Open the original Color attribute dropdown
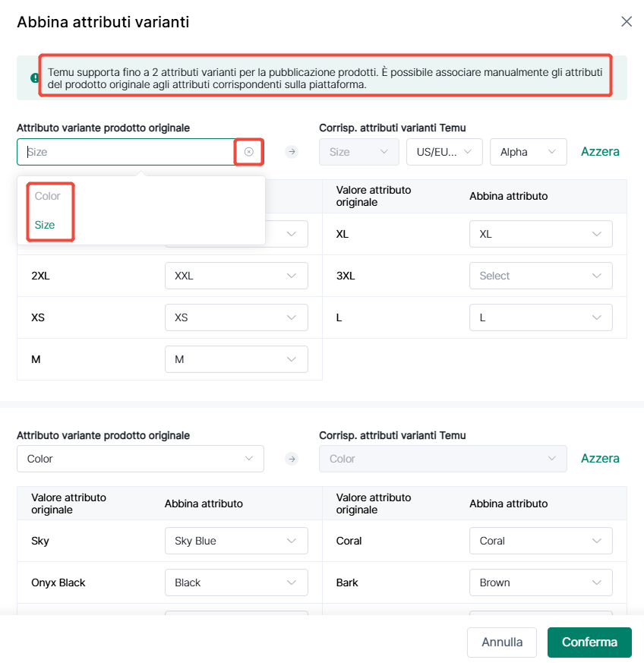This screenshot has width=644, height=663. [140, 459]
